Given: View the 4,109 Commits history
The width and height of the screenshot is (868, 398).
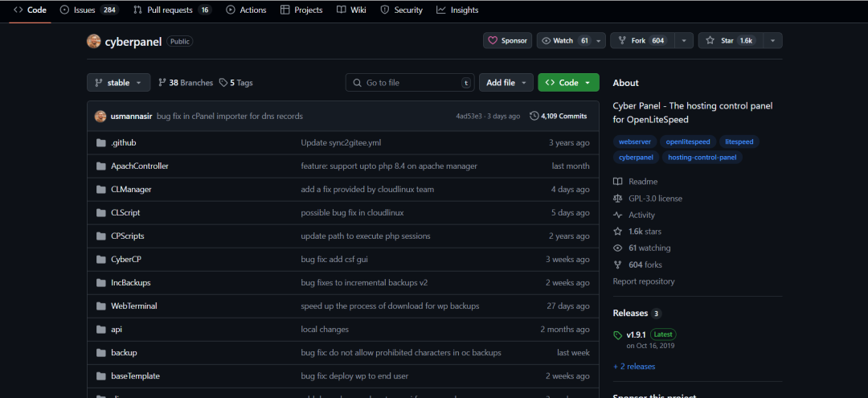Looking at the screenshot, I should click(x=558, y=117).
